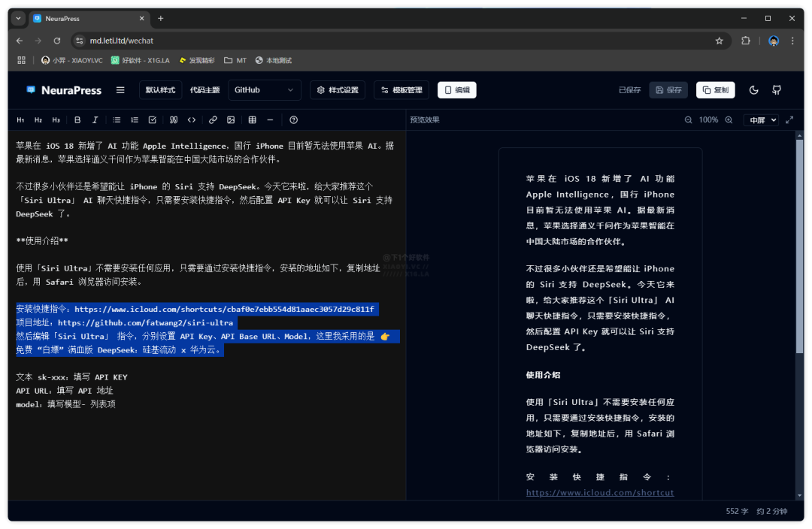Open the 中屏 preview size dropdown
812x529 pixels.
coord(761,120)
